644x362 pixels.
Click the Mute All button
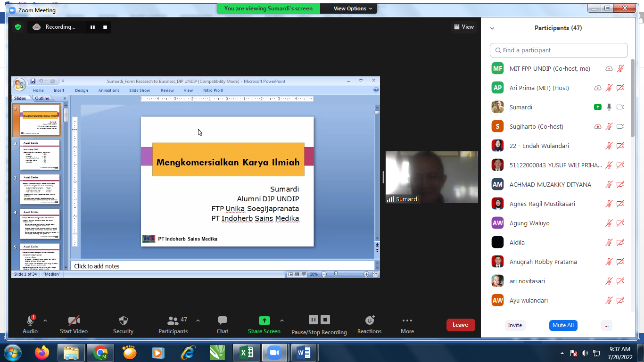tap(563, 325)
